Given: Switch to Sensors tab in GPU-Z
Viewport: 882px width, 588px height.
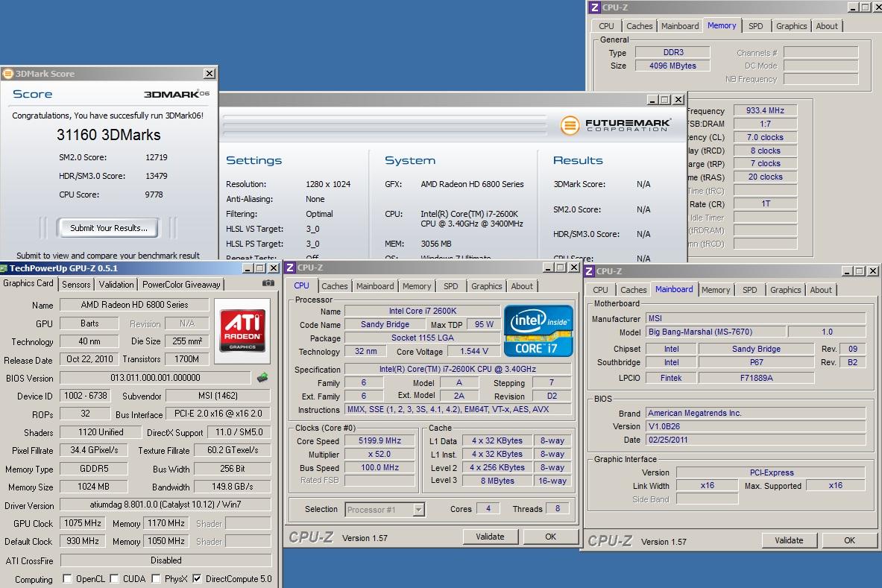Looking at the screenshot, I should pos(76,285).
